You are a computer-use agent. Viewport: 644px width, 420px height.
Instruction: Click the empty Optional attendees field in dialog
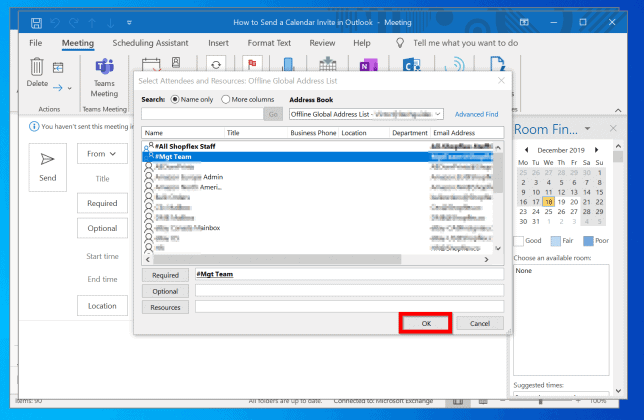[x=349, y=290]
